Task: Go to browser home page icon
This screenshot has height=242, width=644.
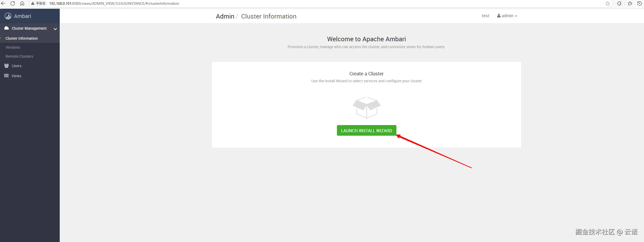Action: 22,3
